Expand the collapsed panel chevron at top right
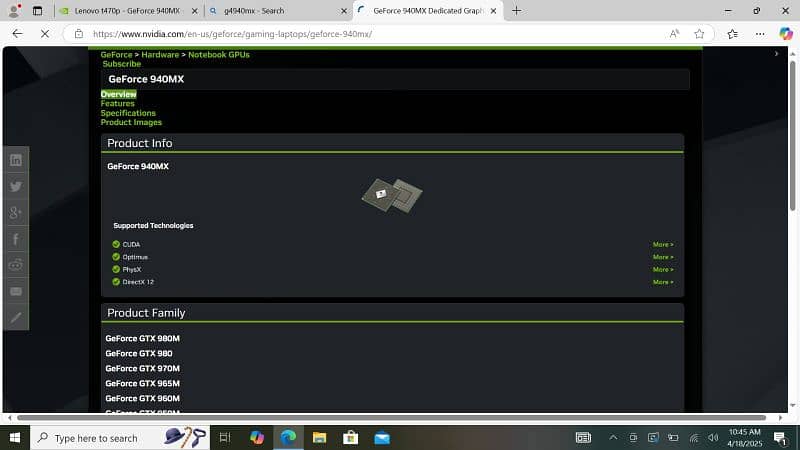800x450 pixels. pyautogui.click(x=777, y=54)
